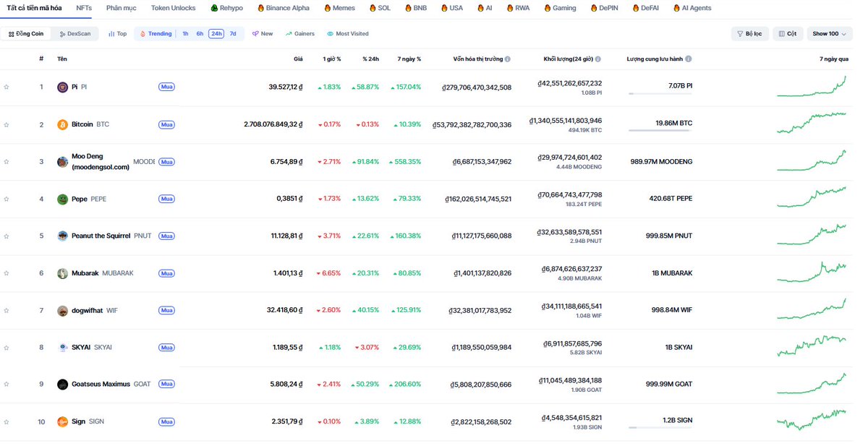Open the Pi 7-day sparkline chart
This screenshot has width=868, height=446.
tap(811, 87)
